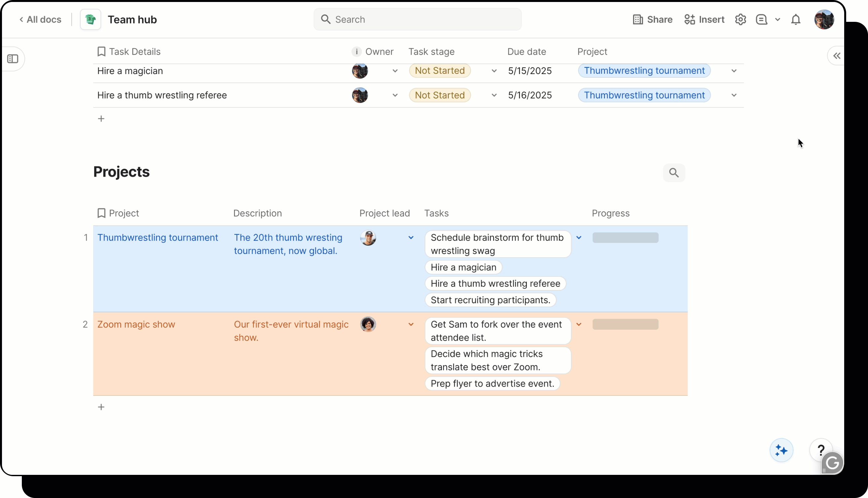Open project dropdown for referee task row

(734, 95)
